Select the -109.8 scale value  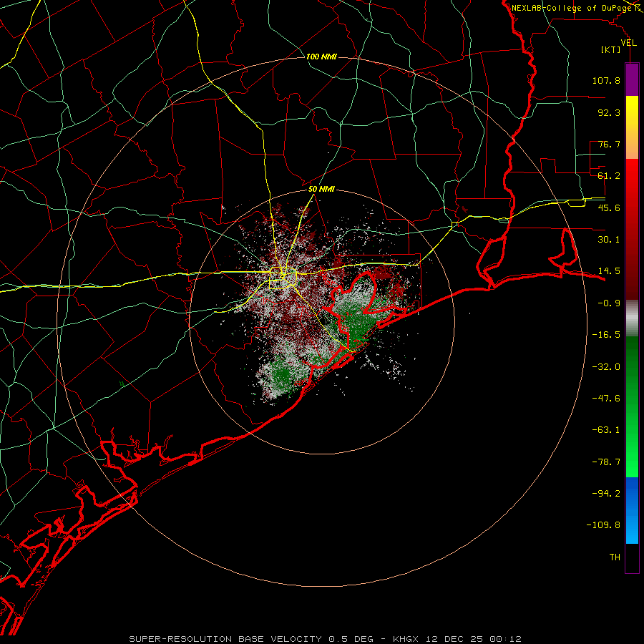(603, 525)
